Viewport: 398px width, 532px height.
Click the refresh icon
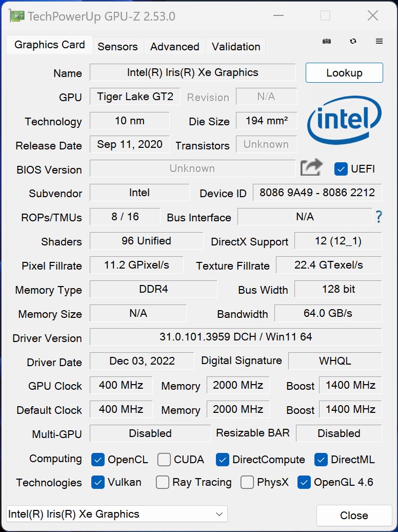coord(353,42)
